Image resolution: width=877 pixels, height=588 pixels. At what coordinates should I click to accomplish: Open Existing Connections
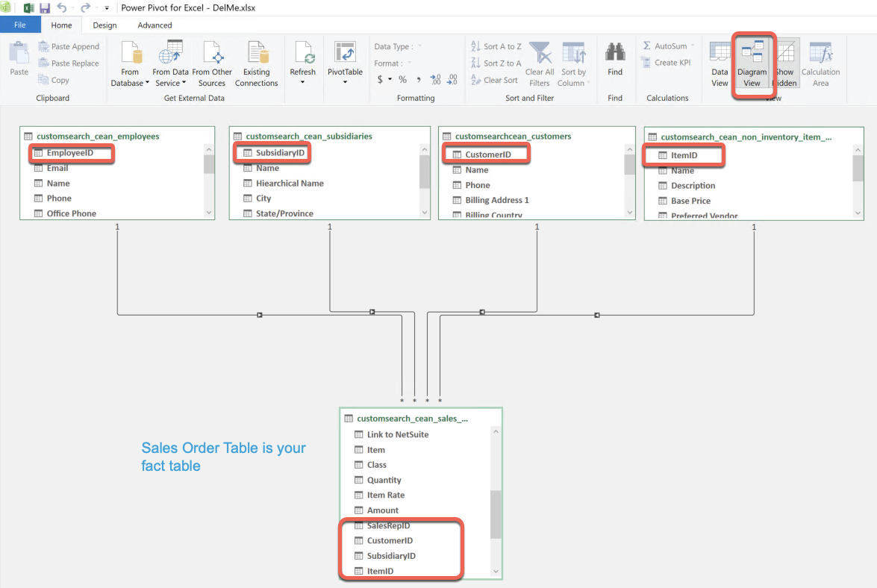(x=256, y=63)
